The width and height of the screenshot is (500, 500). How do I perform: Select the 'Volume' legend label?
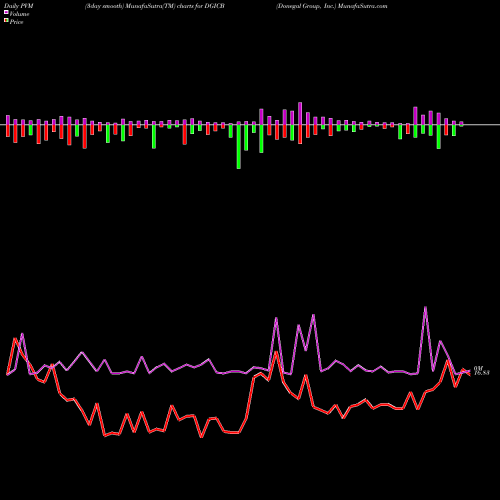tap(19, 14)
